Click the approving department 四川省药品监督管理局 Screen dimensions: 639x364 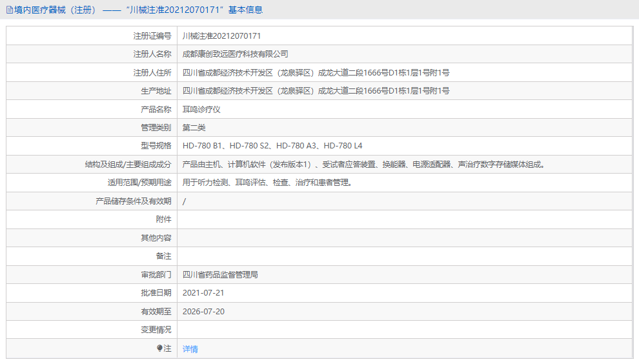(220, 275)
